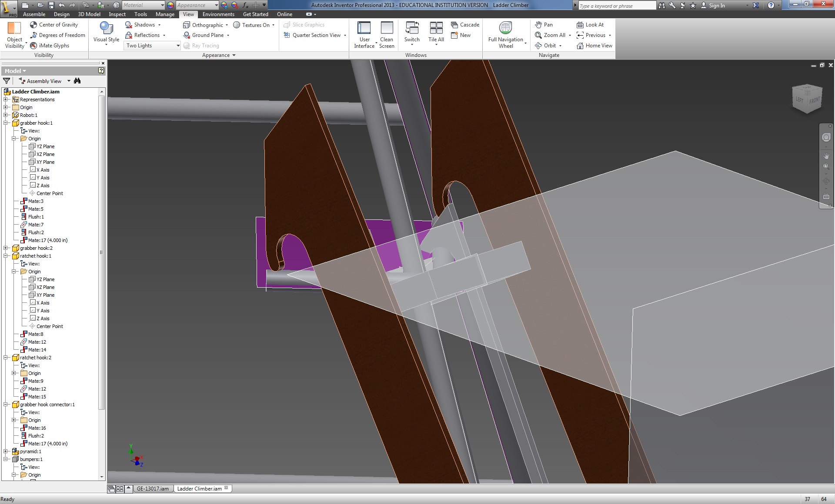
Task: Return to Home View
Action: tap(594, 46)
